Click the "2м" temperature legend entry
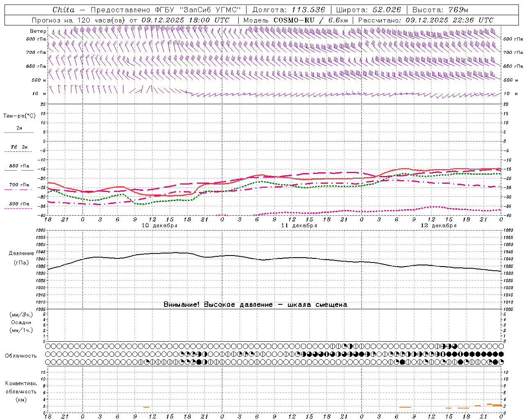 (x=19, y=128)
